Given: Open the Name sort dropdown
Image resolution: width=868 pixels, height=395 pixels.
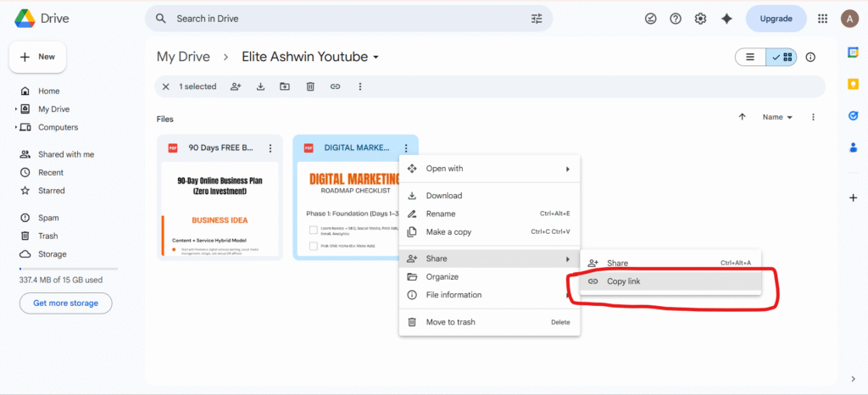Looking at the screenshot, I should coord(777,117).
